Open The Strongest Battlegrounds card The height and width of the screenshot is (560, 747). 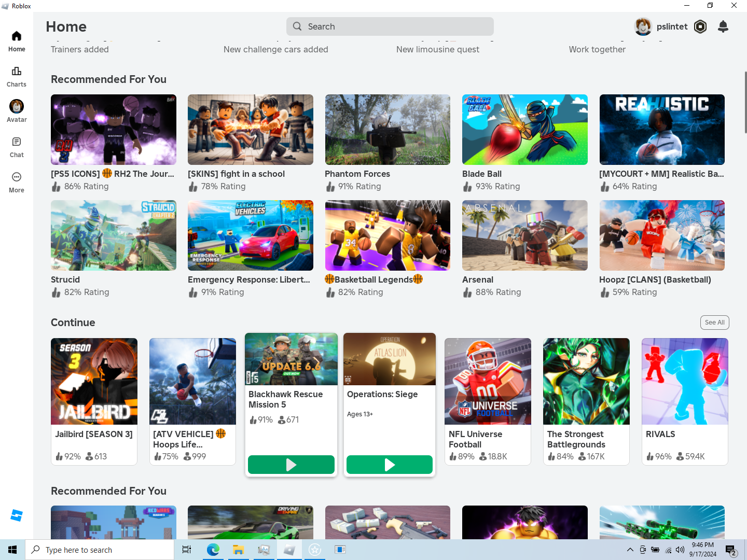click(x=586, y=401)
